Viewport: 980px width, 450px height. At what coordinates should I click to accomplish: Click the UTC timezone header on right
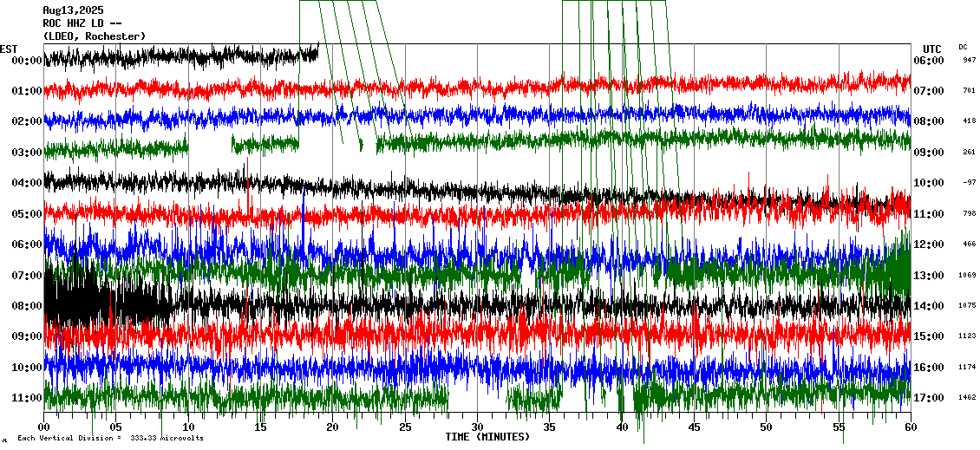coord(931,49)
